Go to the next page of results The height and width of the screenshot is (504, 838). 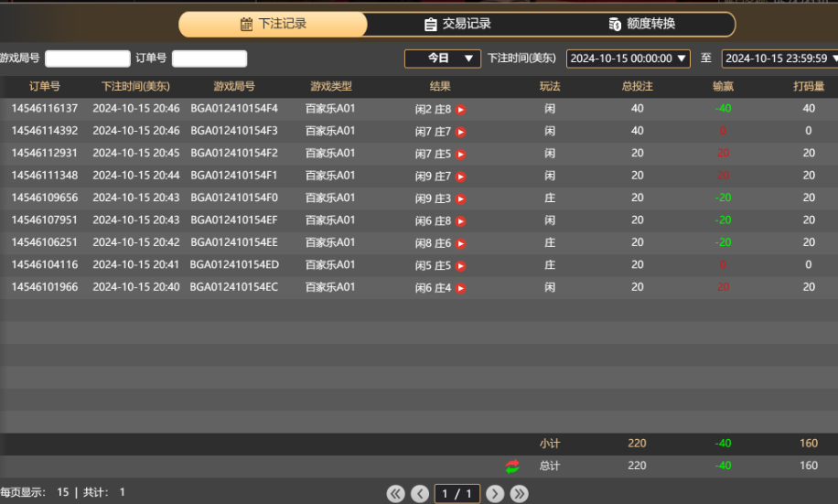coord(495,494)
